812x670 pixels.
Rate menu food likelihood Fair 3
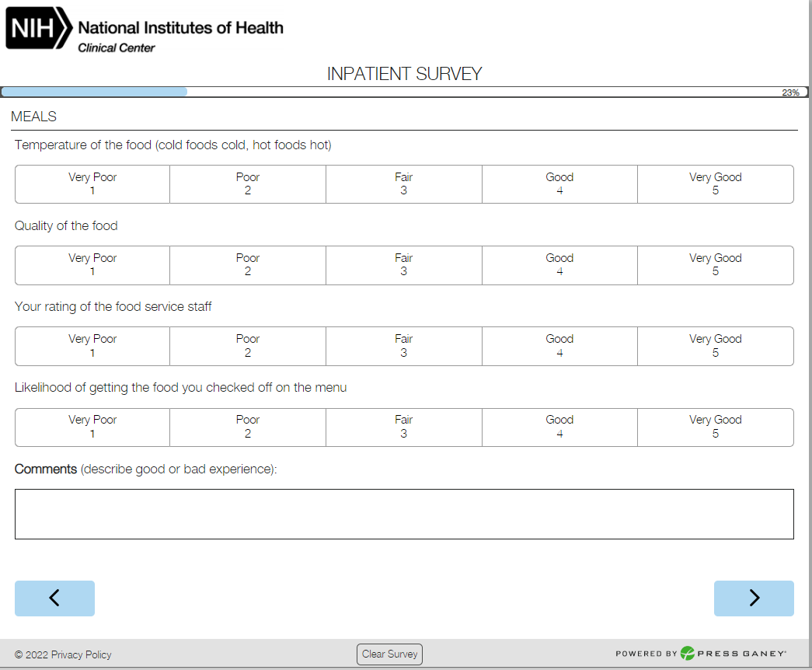point(404,427)
